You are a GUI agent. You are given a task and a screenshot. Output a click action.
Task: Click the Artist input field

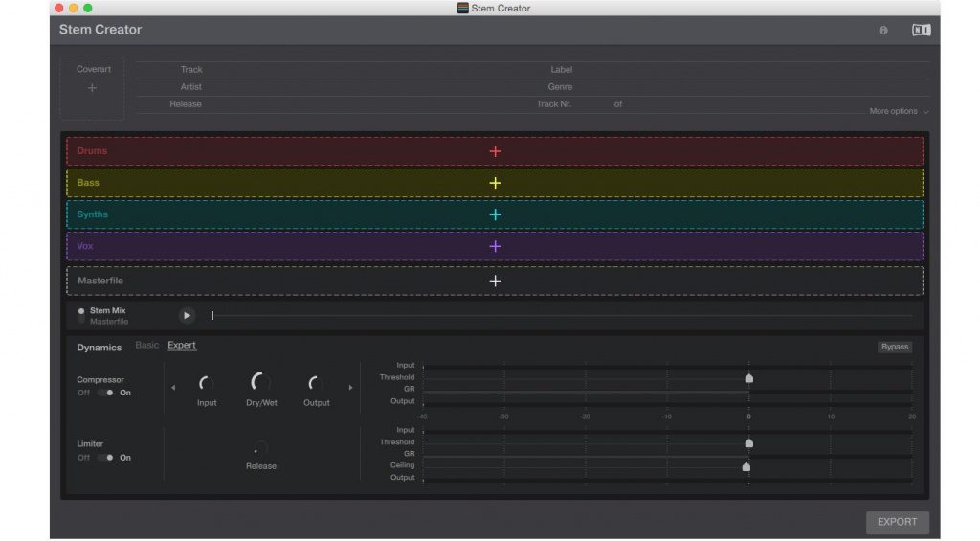point(368,87)
